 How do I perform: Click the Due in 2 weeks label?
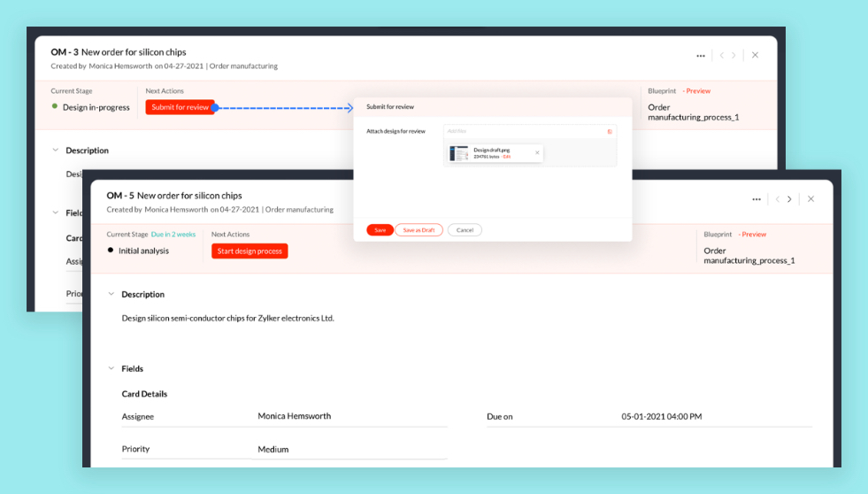[x=173, y=235]
